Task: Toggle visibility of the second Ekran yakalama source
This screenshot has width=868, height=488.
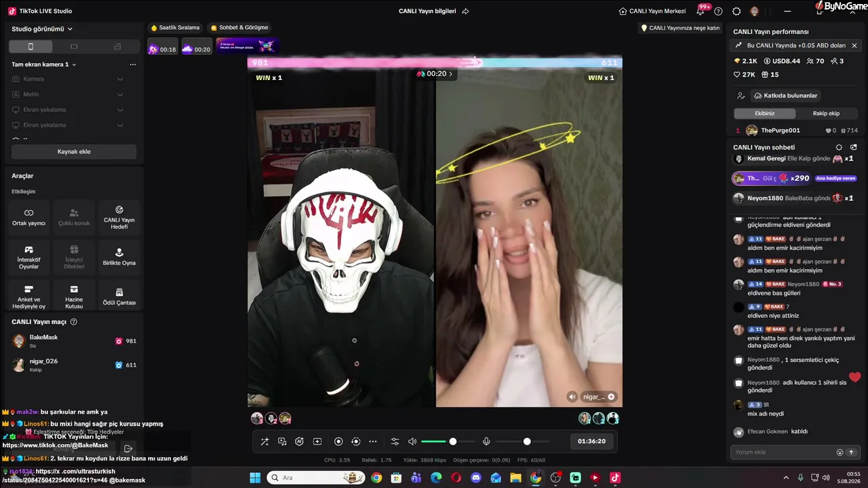Action: click(x=120, y=125)
